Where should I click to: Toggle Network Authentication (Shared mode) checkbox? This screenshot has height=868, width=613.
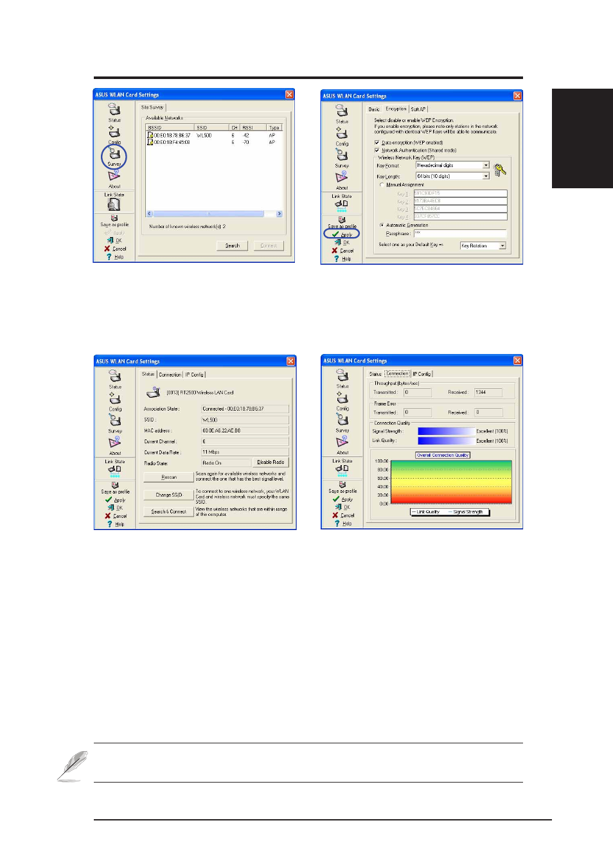[x=377, y=150]
